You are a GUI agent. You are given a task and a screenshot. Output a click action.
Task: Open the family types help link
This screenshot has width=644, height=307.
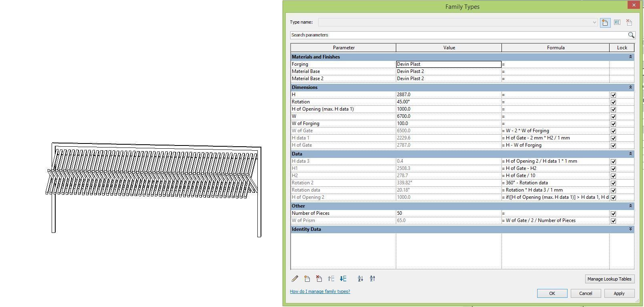click(x=320, y=291)
